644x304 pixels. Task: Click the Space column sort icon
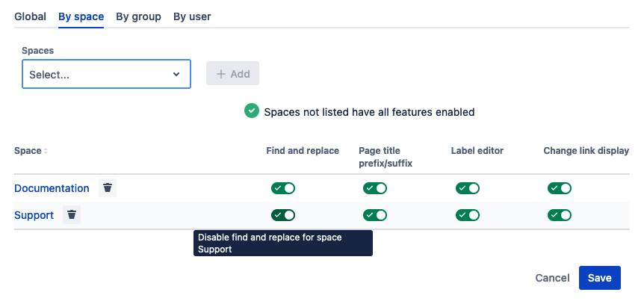tap(46, 151)
